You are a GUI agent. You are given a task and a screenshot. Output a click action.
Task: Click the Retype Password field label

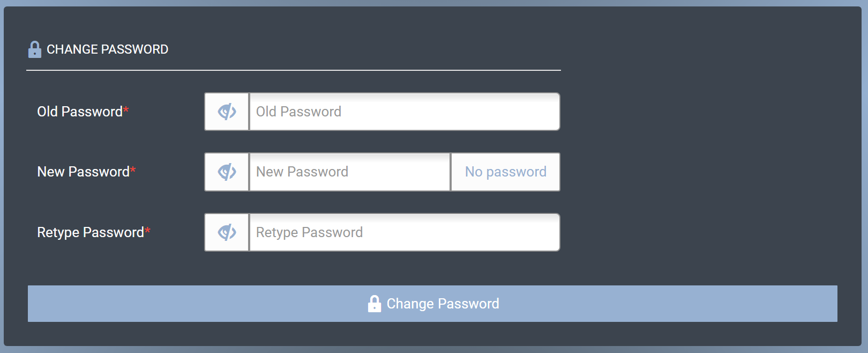[x=90, y=232]
